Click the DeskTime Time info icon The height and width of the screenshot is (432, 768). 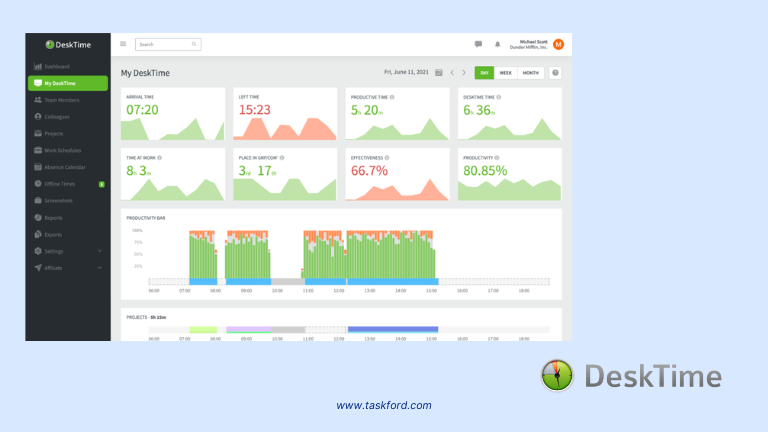pos(499,97)
